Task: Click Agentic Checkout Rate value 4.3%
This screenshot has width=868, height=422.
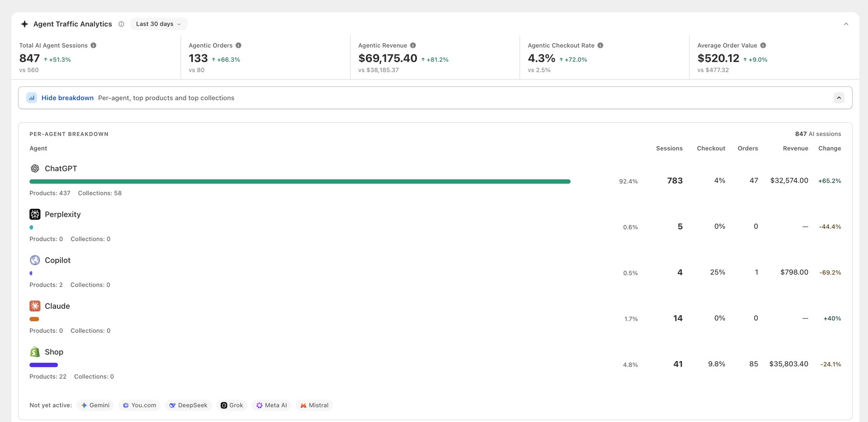Action: (542, 58)
